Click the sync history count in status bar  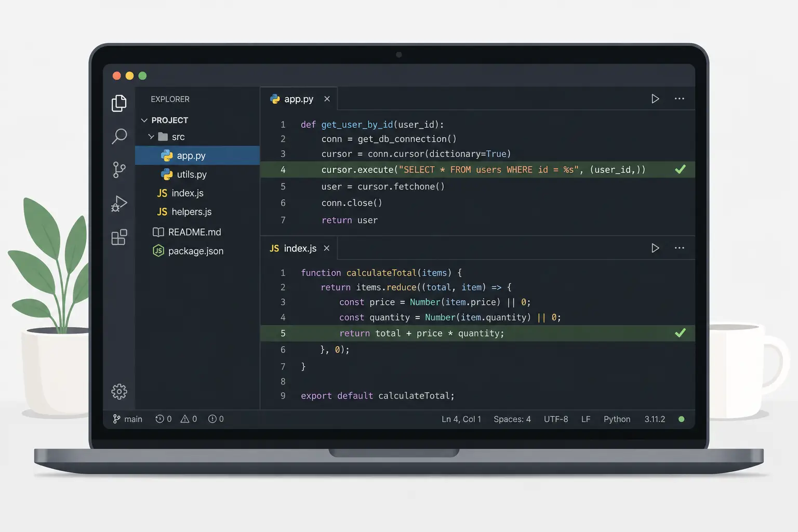(163, 419)
